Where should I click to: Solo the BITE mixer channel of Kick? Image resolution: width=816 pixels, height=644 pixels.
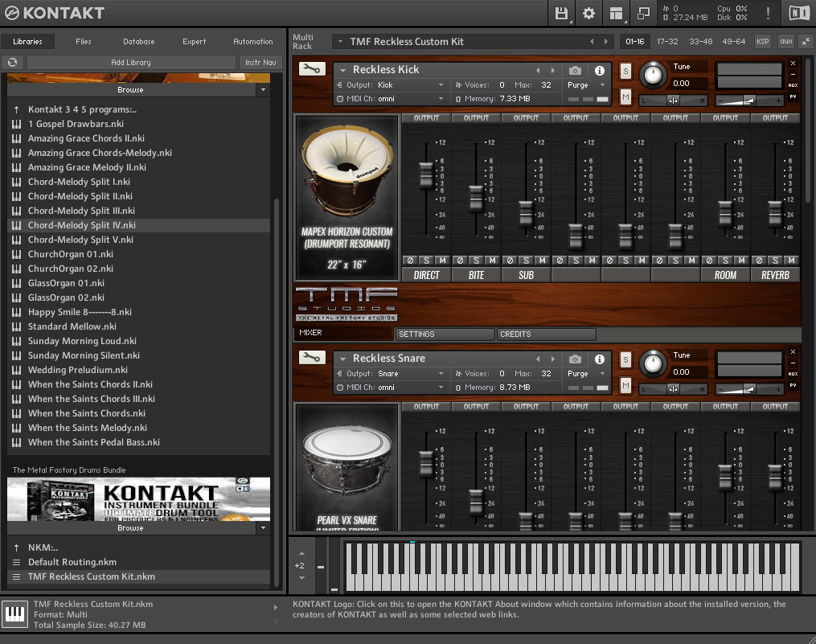[476, 260]
